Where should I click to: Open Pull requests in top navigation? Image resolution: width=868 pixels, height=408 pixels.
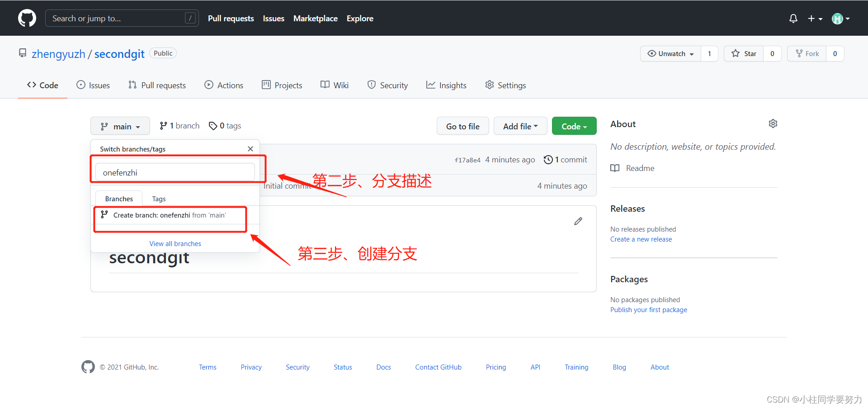pos(231,19)
